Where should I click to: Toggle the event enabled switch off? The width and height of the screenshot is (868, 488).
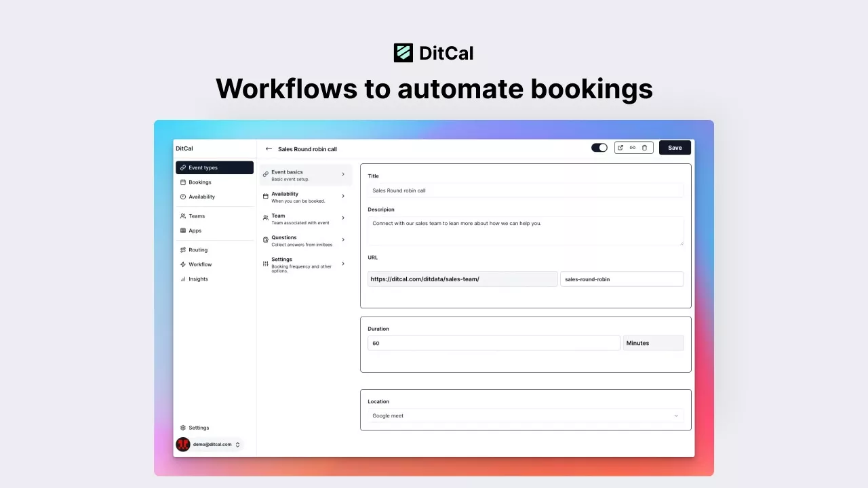coord(599,148)
